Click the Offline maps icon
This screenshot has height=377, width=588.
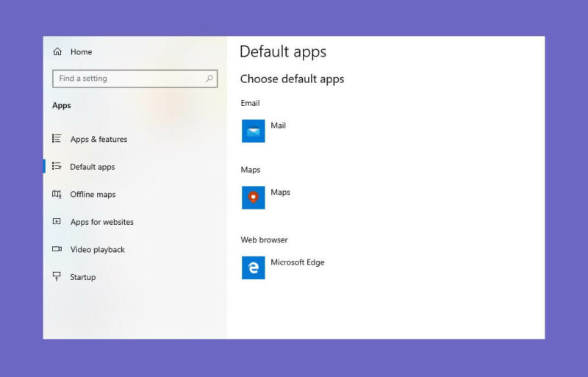coord(57,194)
